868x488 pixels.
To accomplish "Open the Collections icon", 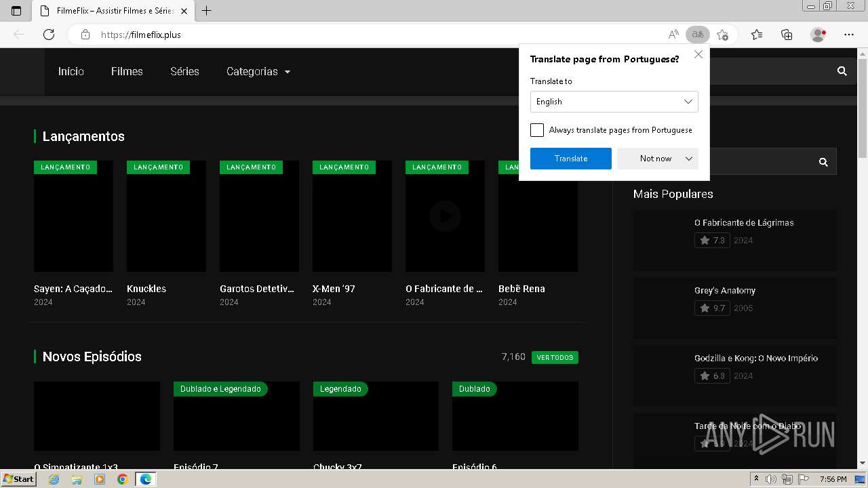I will [x=787, y=35].
